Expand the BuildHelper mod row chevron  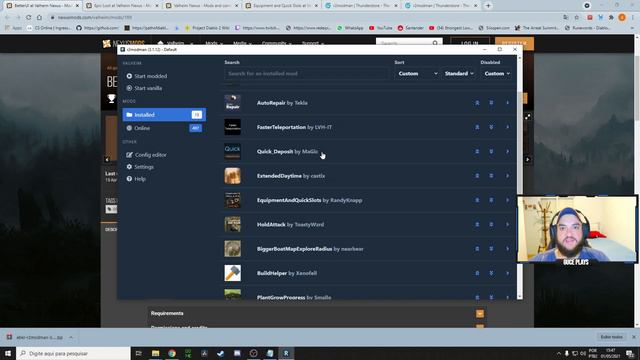[508, 273]
